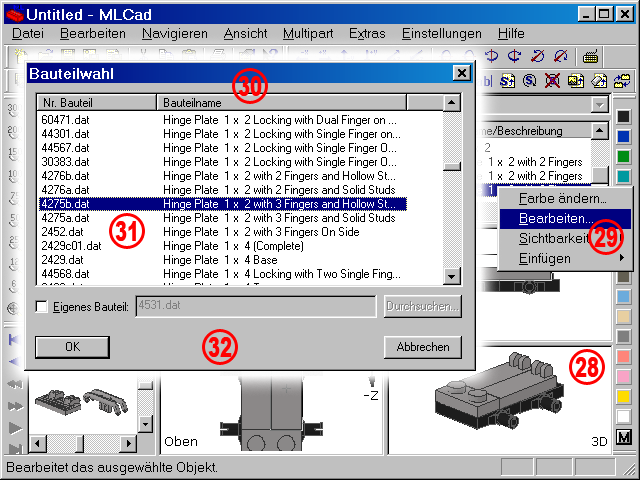The image size is (640, 480).
Task: Click the Bauteilwahl list scroll-up arrow
Action: (x=451, y=102)
